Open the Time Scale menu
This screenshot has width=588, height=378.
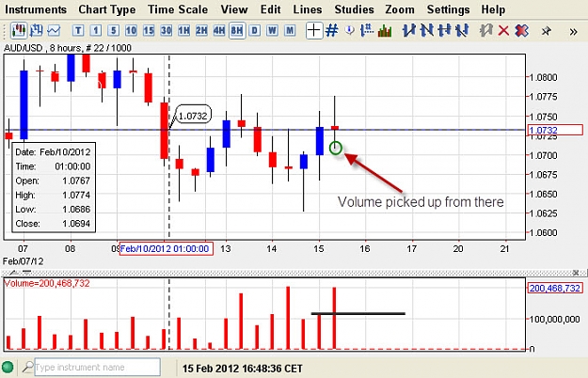[x=178, y=9]
